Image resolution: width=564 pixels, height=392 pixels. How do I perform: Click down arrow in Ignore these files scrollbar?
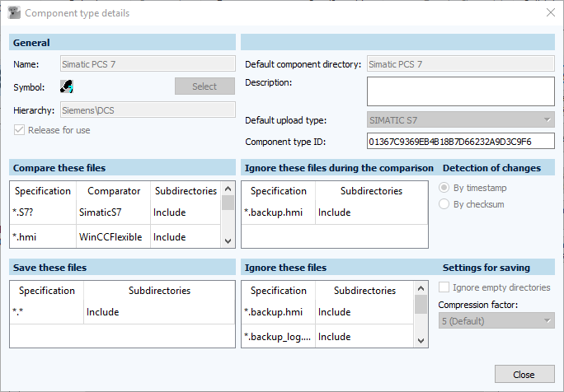pyautogui.click(x=421, y=340)
